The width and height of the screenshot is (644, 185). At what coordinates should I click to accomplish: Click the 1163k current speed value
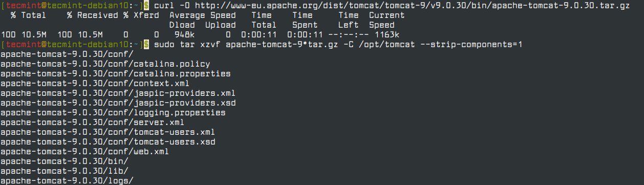click(387, 35)
